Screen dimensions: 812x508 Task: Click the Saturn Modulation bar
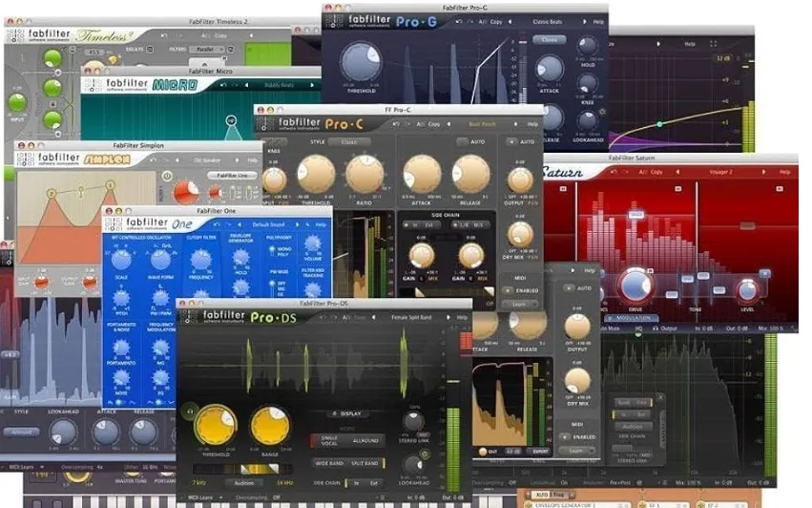coord(634,318)
